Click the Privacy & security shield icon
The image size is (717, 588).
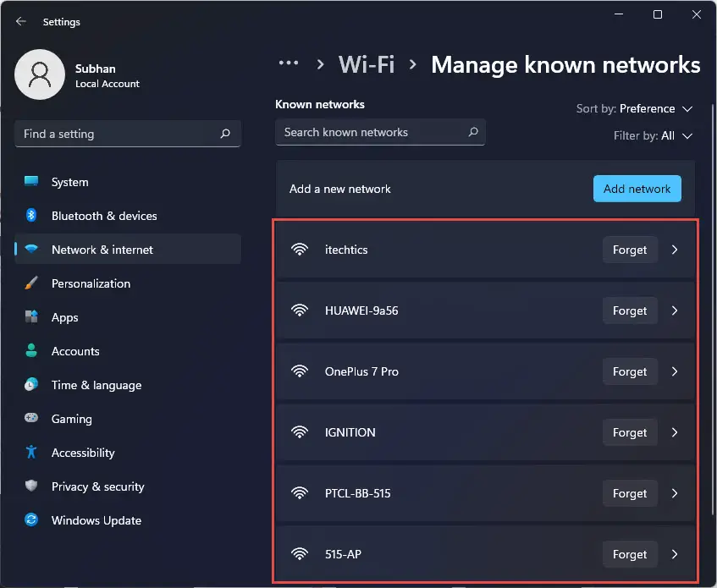click(31, 486)
